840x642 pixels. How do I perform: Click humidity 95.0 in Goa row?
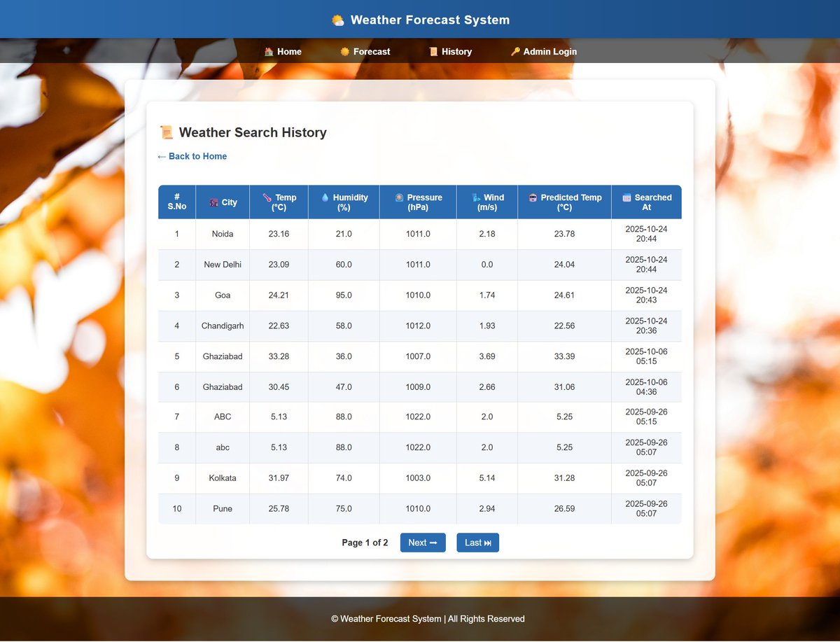click(344, 295)
